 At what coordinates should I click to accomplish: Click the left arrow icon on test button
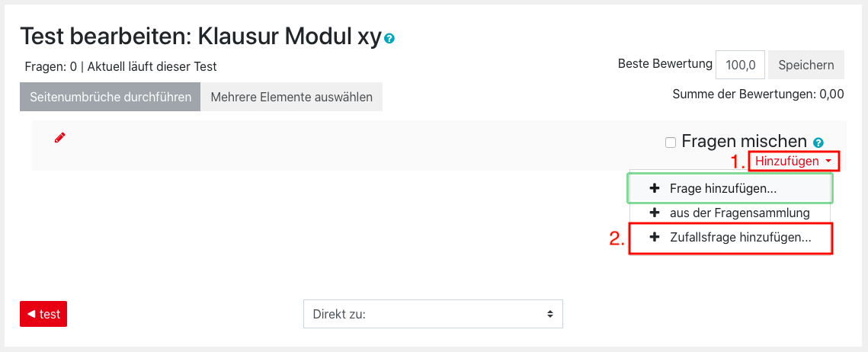pyautogui.click(x=31, y=314)
